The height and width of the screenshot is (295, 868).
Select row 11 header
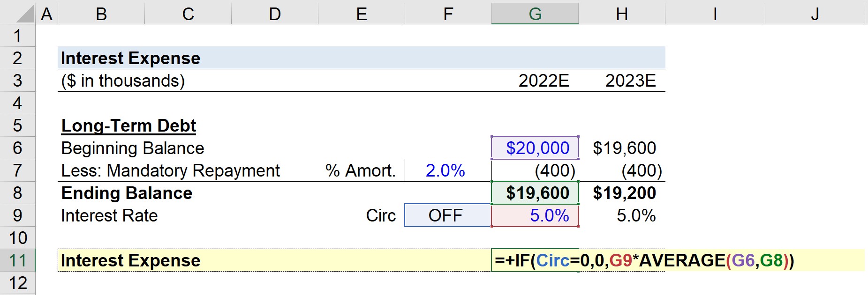(17, 260)
